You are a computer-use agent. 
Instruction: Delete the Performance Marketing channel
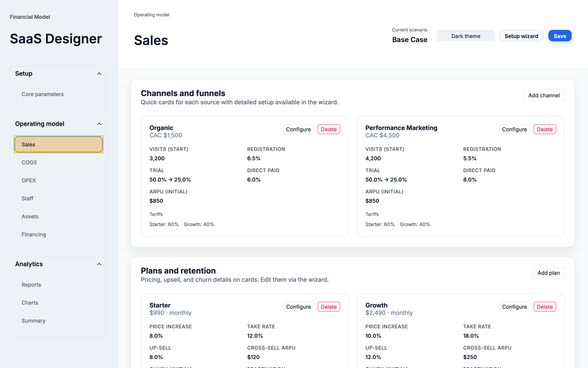tap(545, 129)
